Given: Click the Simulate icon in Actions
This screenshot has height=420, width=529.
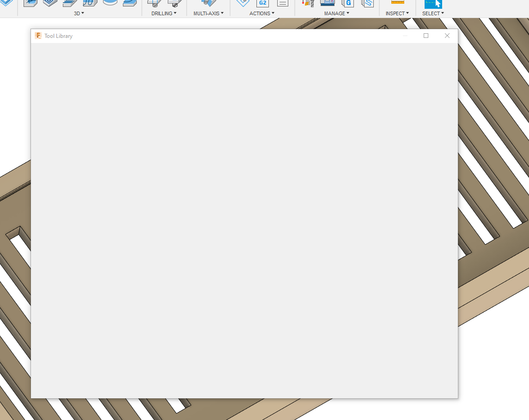Looking at the screenshot, I should tap(243, 3).
